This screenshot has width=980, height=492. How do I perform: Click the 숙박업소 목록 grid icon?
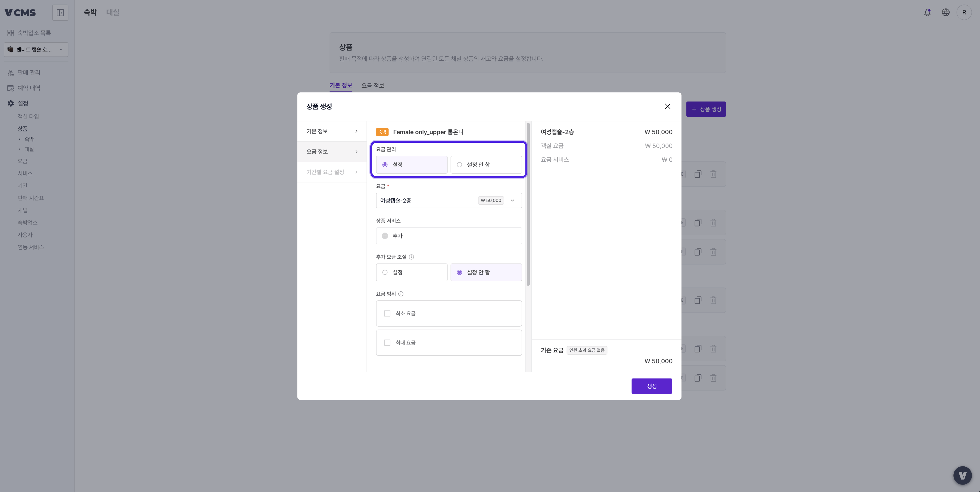pyautogui.click(x=11, y=33)
